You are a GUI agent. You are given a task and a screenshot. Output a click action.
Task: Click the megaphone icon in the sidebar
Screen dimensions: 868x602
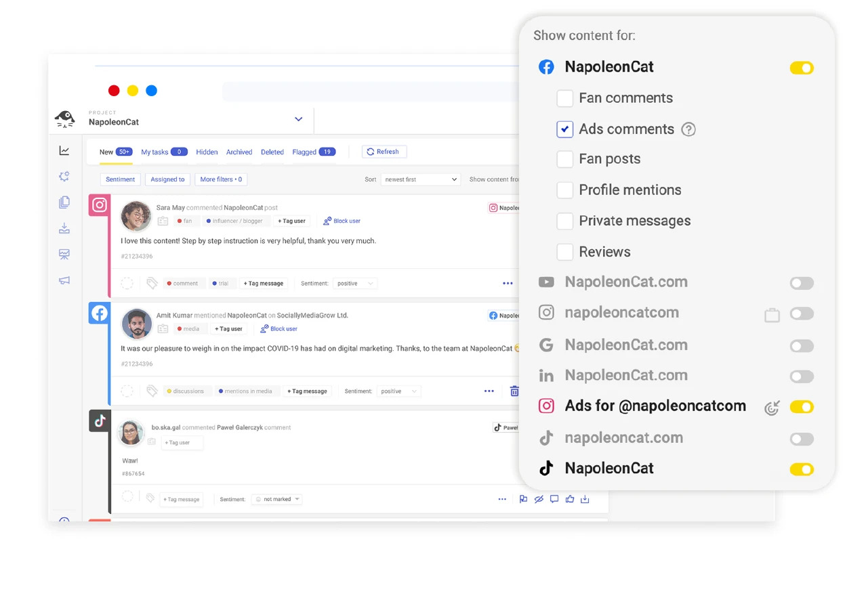[64, 280]
